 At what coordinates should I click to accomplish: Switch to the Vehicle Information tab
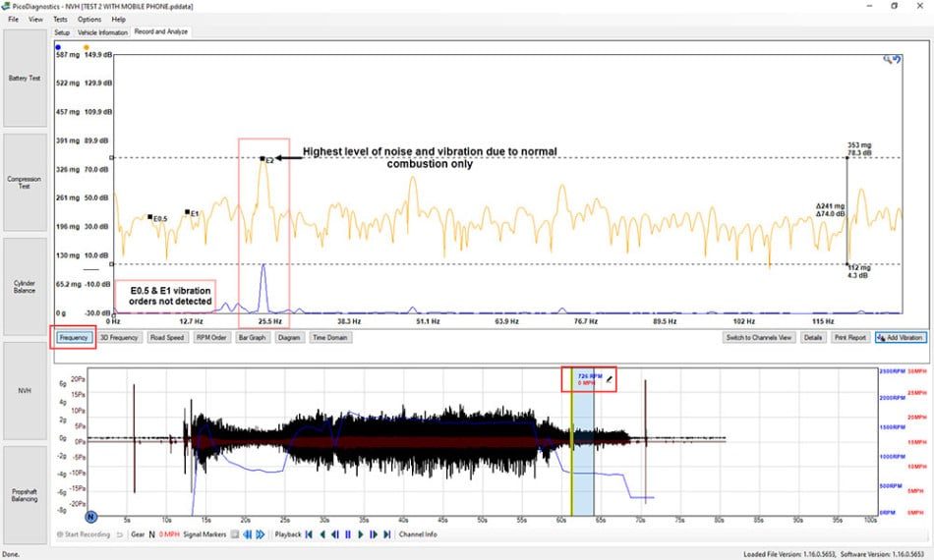coord(102,32)
